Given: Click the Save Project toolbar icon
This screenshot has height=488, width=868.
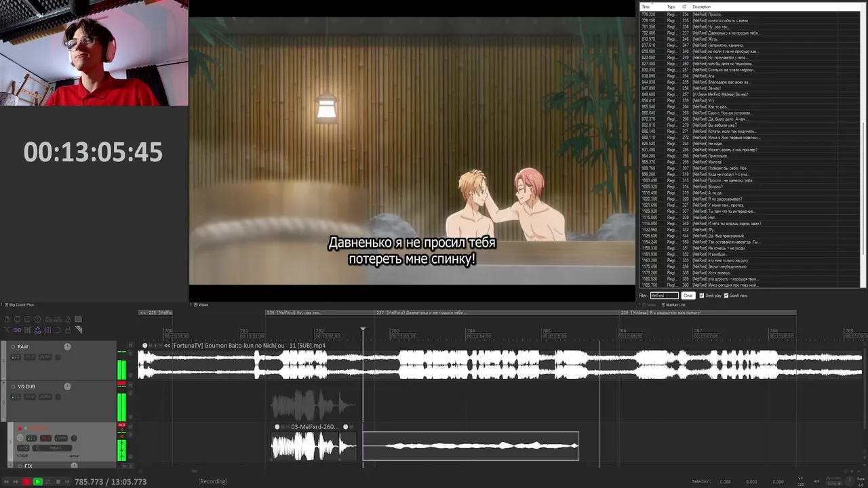Looking at the screenshot, I should [x=27, y=319].
